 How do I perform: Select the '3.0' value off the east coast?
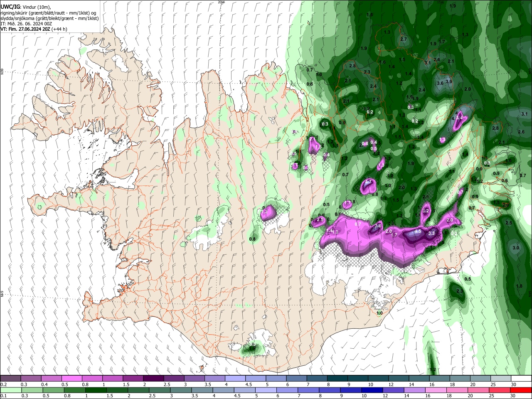coord(516,248)
